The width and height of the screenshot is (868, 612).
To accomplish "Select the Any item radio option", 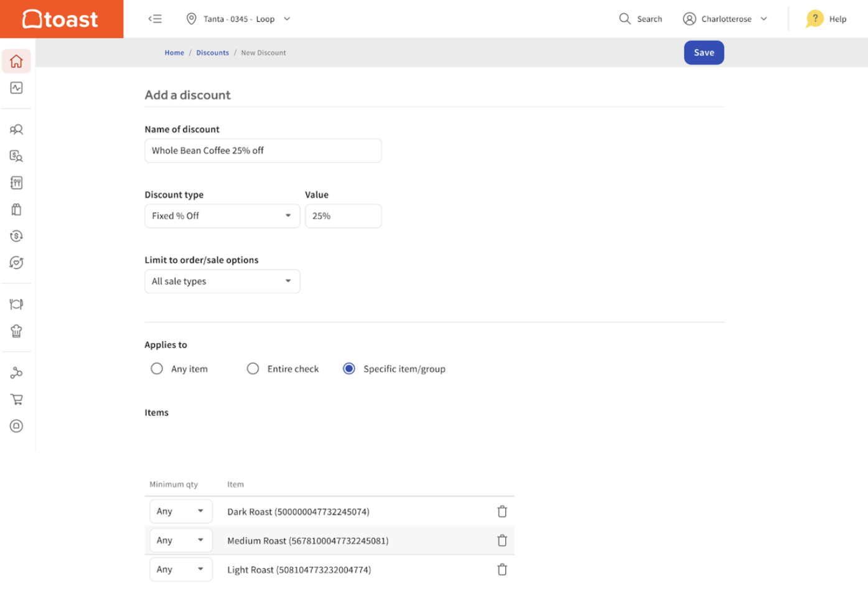I will point(157,369).
